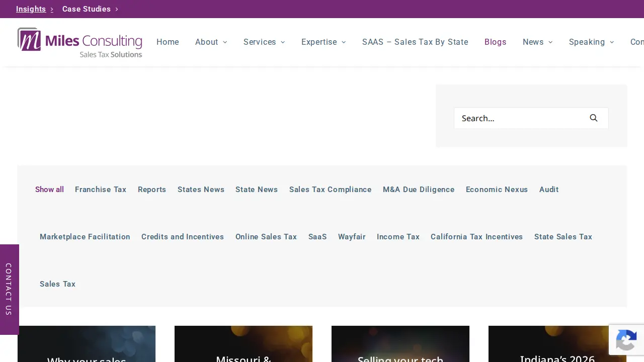The height and width of the screenshot is (362, 644).
Task: Filter posts by Sales Tax Compliance
Action: tap(331, 190)
